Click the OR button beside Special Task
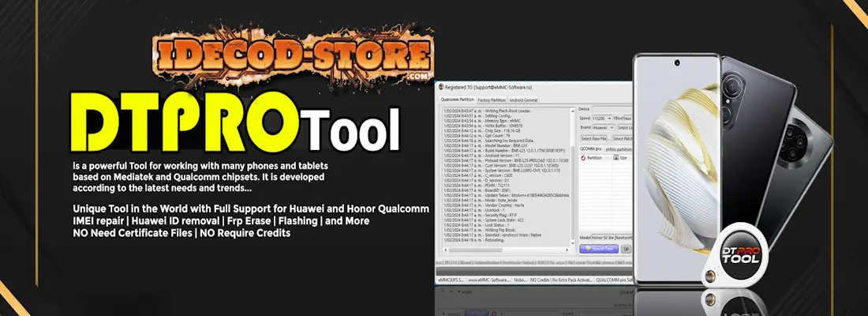Screen dimensions: 868x316 point(626,249)
